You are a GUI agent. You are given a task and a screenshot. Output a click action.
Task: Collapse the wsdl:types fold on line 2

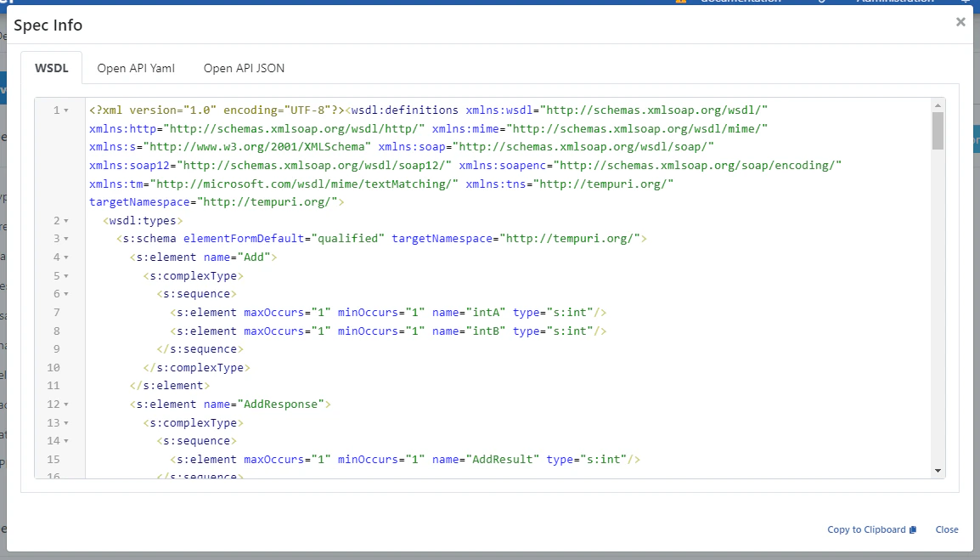click(x=65, y=219)
